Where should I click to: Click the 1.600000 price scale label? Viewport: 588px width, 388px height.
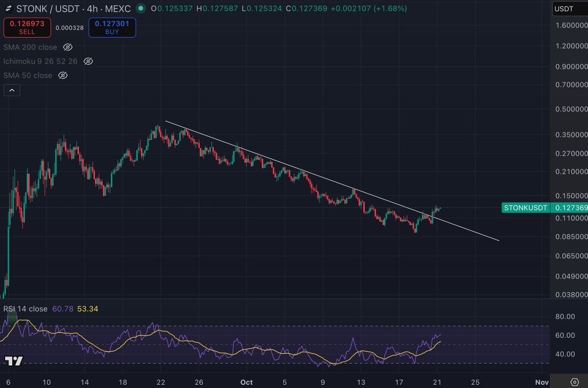tap(571, 25)
